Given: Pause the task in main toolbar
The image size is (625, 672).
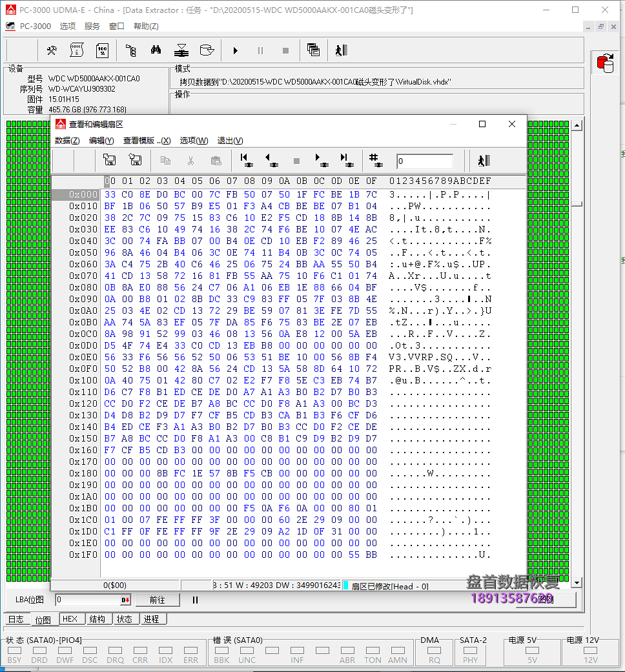Looking at the screenshot, I should pyautogui.click(x=260, y=50).
